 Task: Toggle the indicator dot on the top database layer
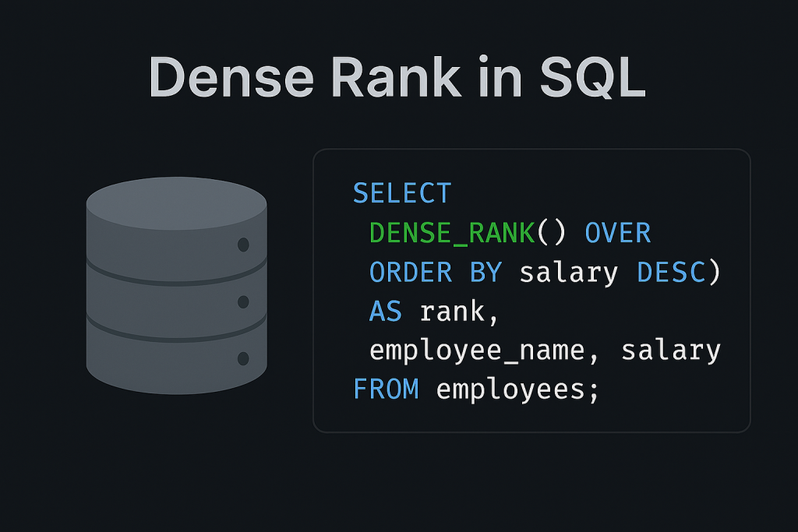click(244, 244)
